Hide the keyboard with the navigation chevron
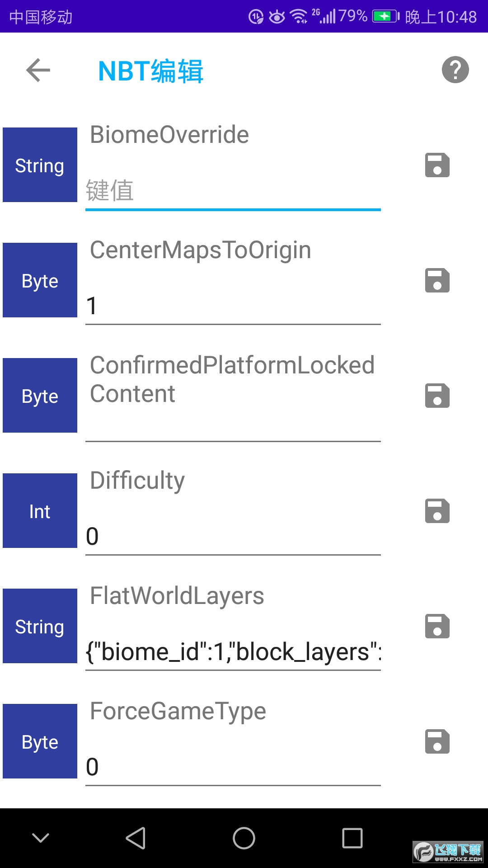This screenshot has width=488, height=868. pyautogui.click(x=41, y=838)
